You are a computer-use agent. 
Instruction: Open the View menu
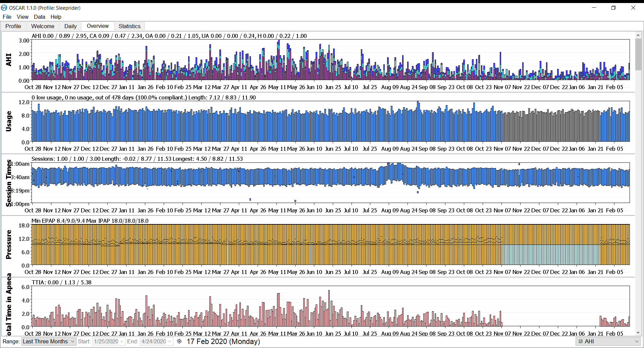click(22, 17)
